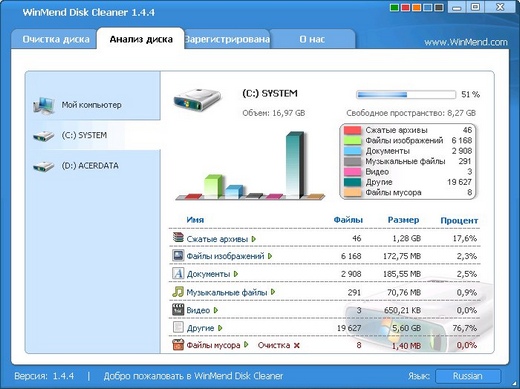Sort by the Файлы column header

click(348, 220)
